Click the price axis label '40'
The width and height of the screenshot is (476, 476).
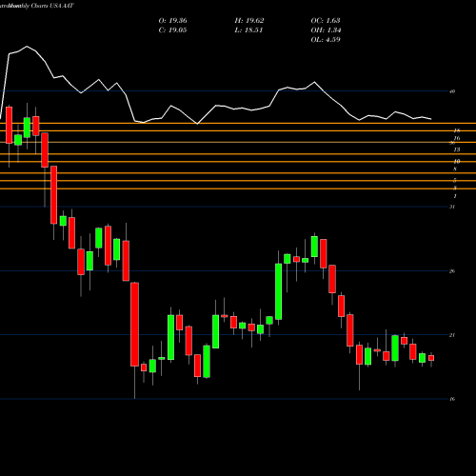coord(452,91)
